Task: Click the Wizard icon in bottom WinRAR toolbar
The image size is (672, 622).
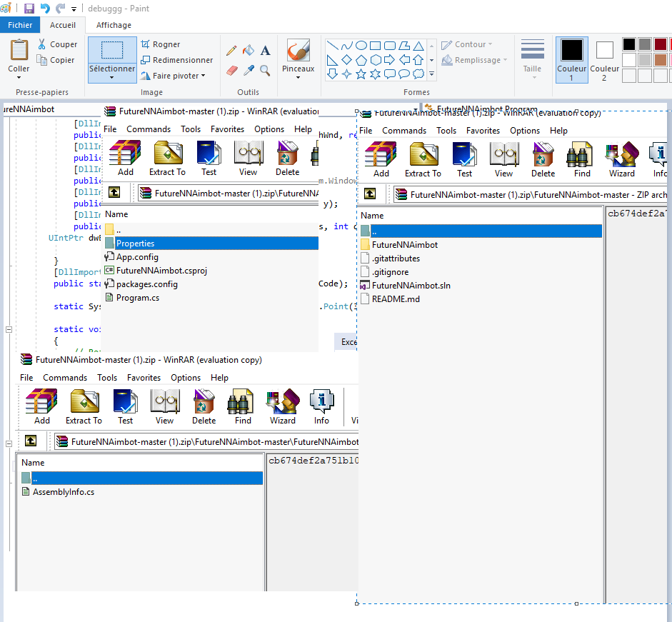Action: pos(282,406)
